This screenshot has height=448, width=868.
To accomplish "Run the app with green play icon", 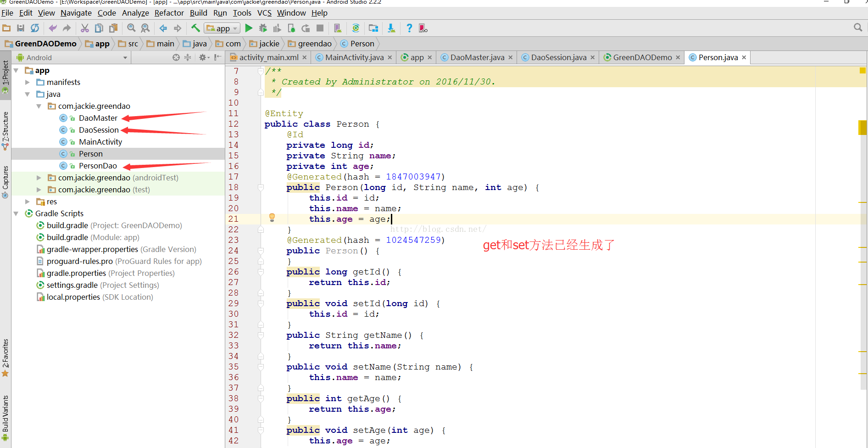I will tap(249, 28).
